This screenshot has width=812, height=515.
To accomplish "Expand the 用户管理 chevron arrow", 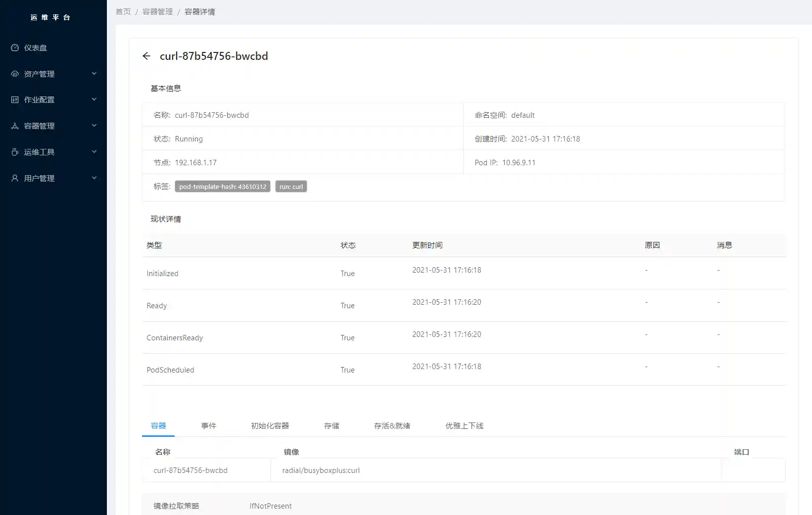I will (x=94, y=178).
